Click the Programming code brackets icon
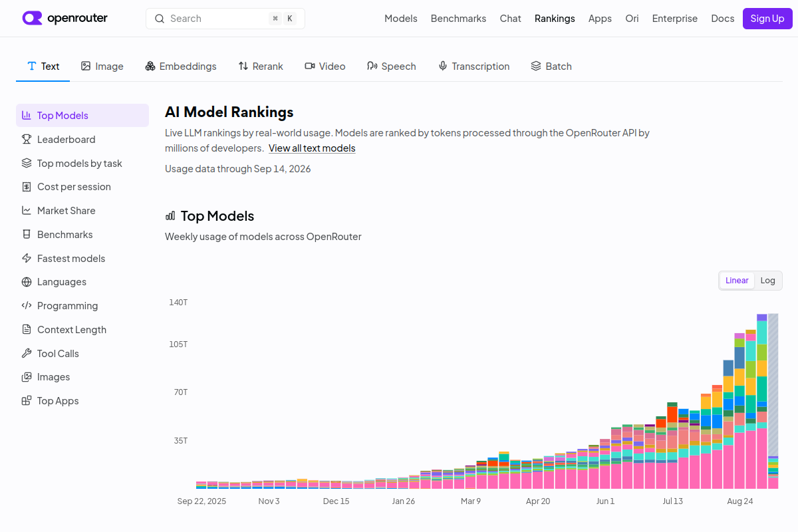Screen dimensions: 798x532 pyautogui.click(x=27, y=305)
